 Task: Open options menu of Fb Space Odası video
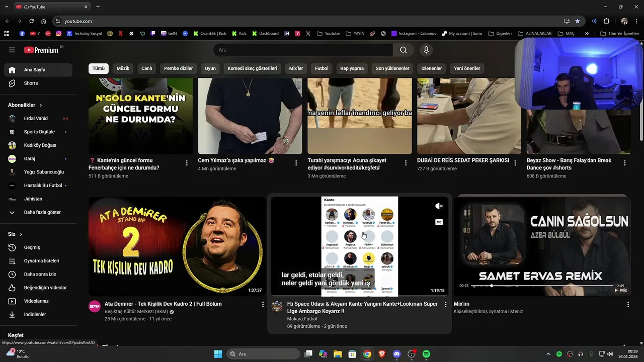(445, 304)
